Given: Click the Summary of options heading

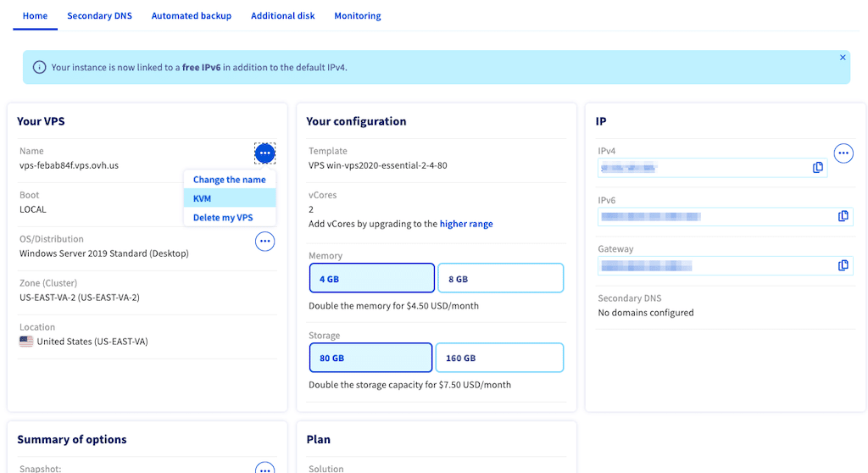Looking at the screenshot, I should pos(72,439).
